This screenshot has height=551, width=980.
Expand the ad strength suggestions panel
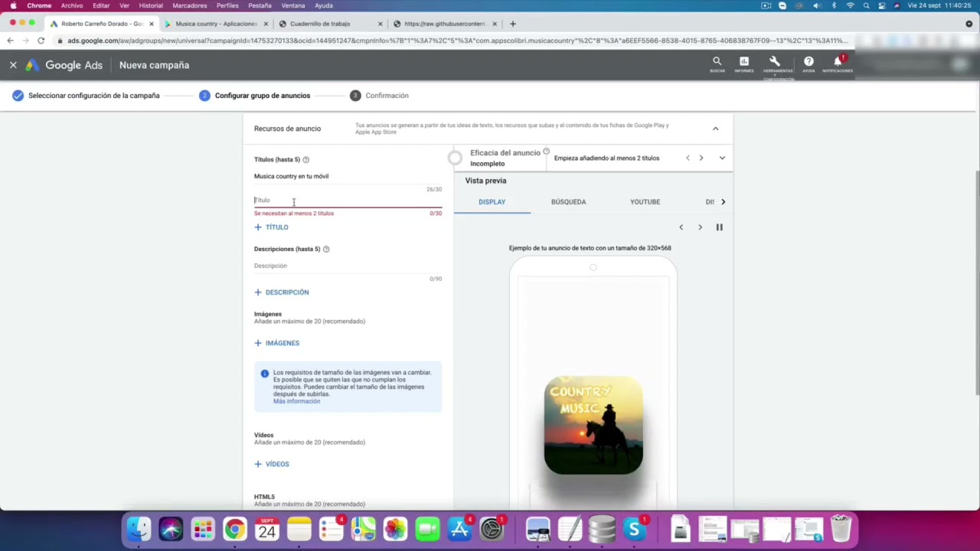(722, 158)
